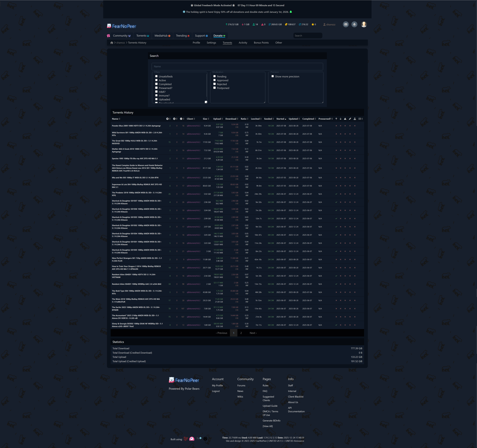The image size is (477, 448).
Task: Click the home breadcrumb icon
Action: click(112, 43)
